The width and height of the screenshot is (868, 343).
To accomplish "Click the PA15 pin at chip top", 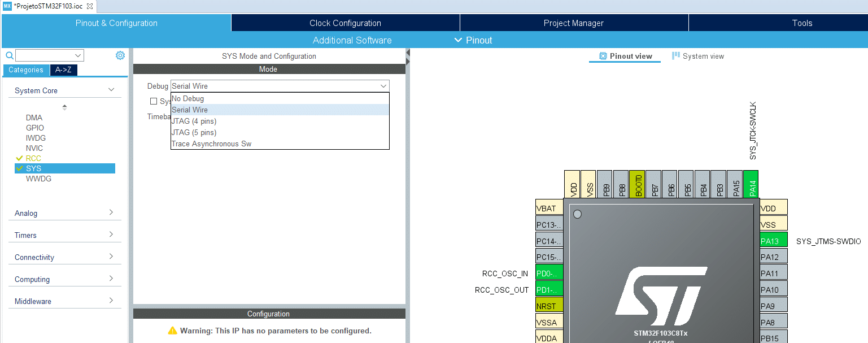I will [x=735, y=184].
